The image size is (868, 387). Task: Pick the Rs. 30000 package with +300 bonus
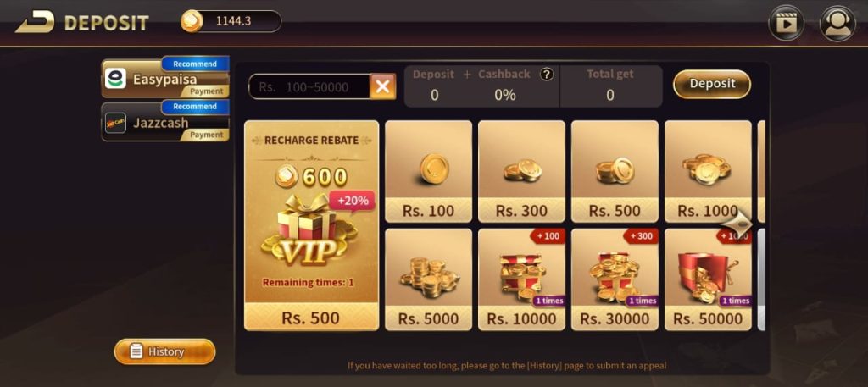615,279
